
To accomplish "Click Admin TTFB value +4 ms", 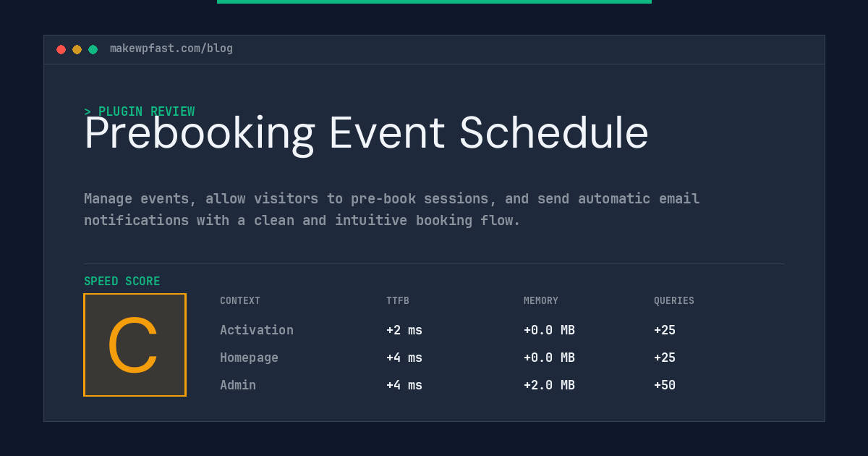I will pyautogui.click(x=404, y=385).
